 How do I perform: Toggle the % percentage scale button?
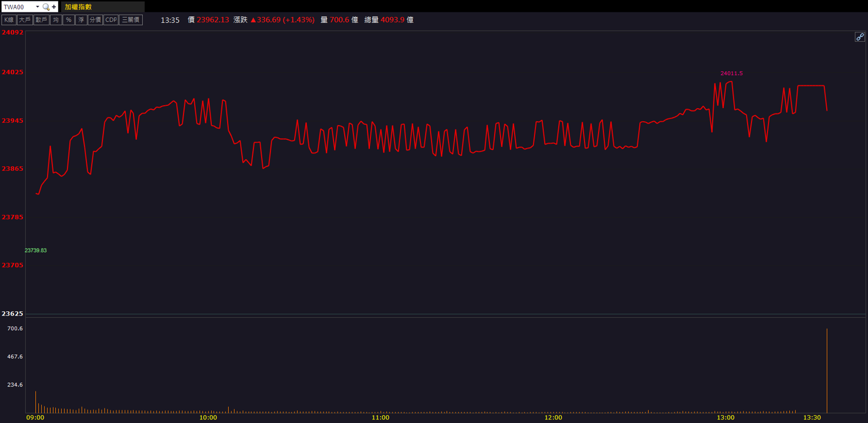(68, 20)
